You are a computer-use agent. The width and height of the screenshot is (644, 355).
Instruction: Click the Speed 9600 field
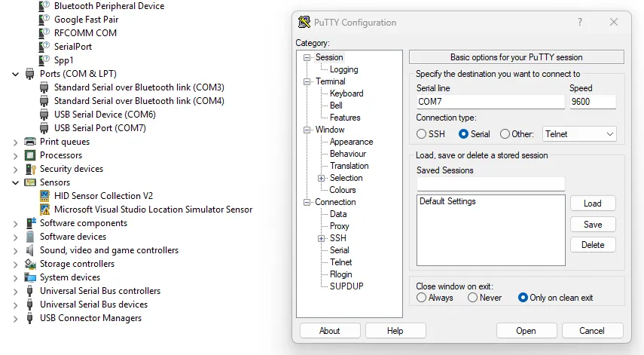pos(593,102)
